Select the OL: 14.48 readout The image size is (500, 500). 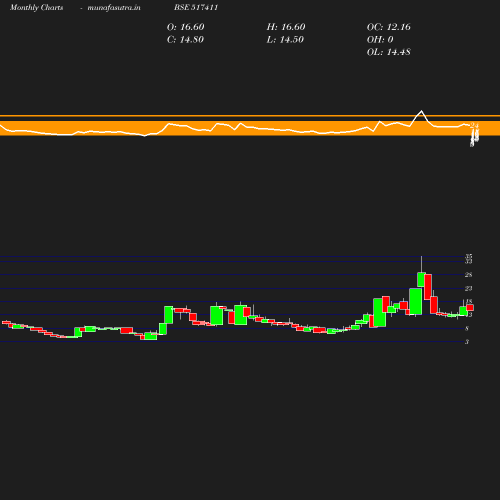pyautogui.click(x=388, y=52)
